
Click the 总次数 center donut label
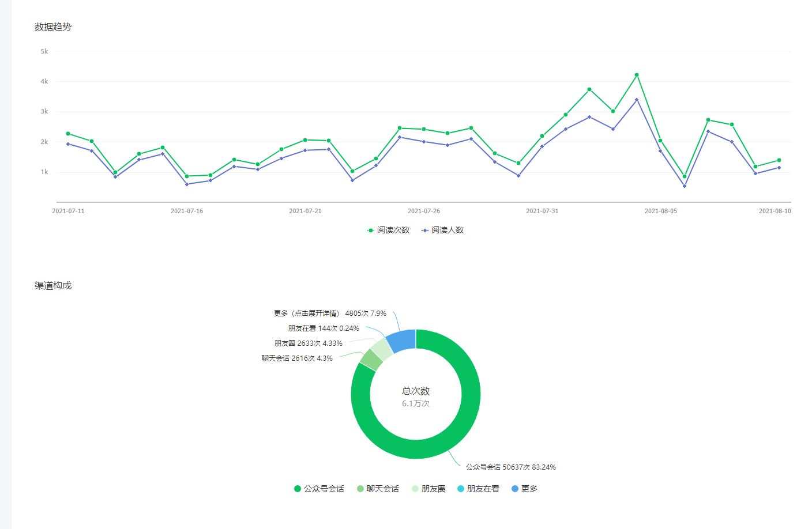[x=416, y=391]
